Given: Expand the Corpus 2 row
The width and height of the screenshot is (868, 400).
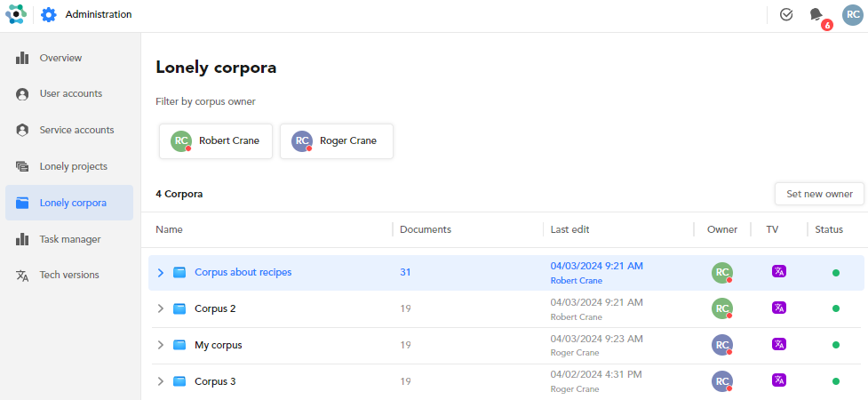Looking at the screenshot, I should click(x=161, y=308).
